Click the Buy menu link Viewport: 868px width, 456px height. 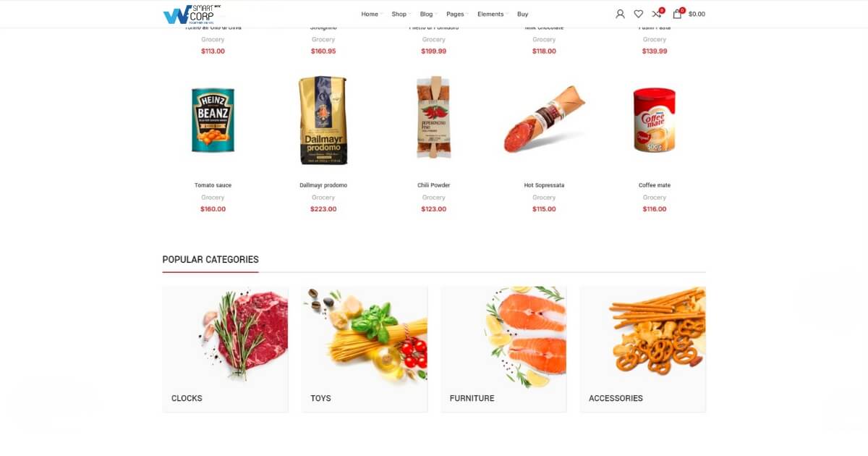point(523,14)
